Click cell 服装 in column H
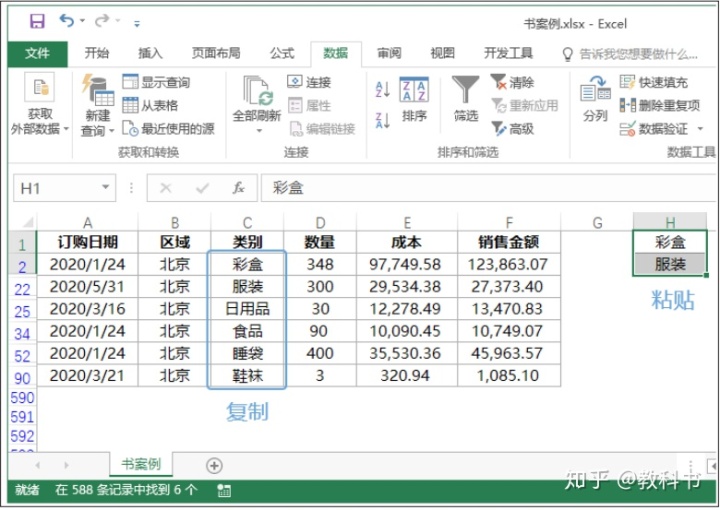 click(669, 264)
